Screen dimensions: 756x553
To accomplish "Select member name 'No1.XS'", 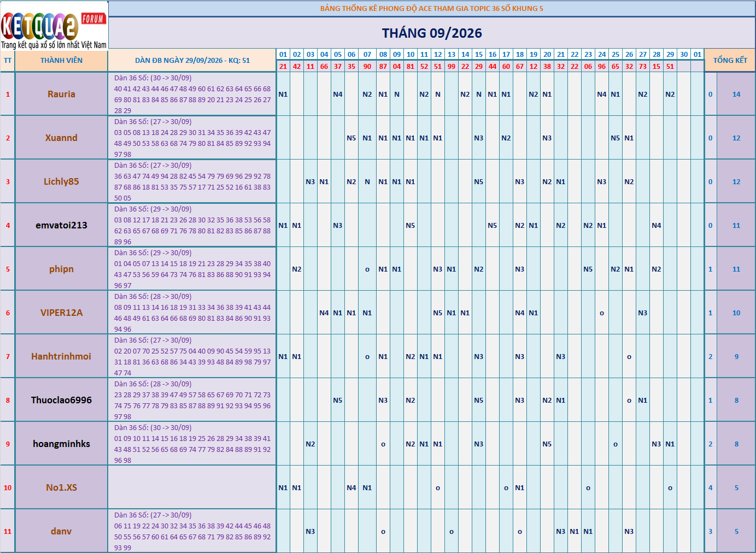I will (61, 487).
